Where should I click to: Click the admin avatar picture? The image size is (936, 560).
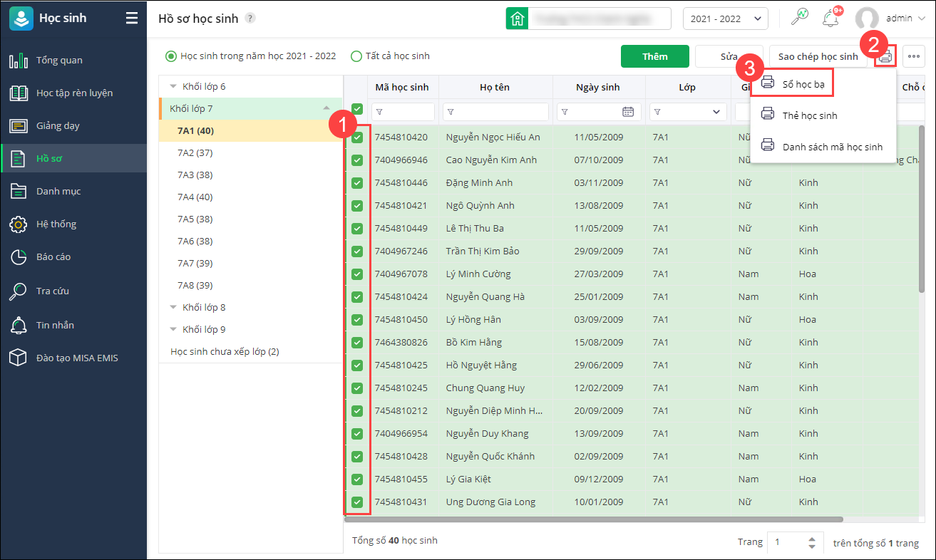click(867, 19)
